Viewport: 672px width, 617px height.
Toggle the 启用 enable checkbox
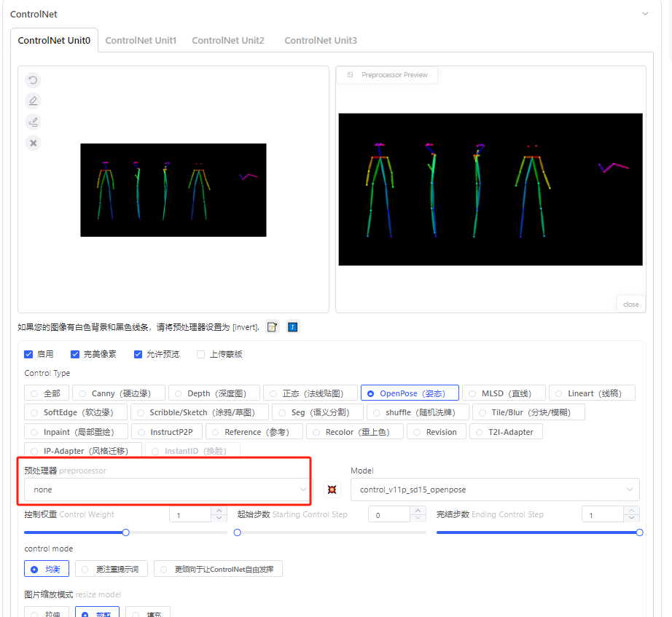click(28, 354)
